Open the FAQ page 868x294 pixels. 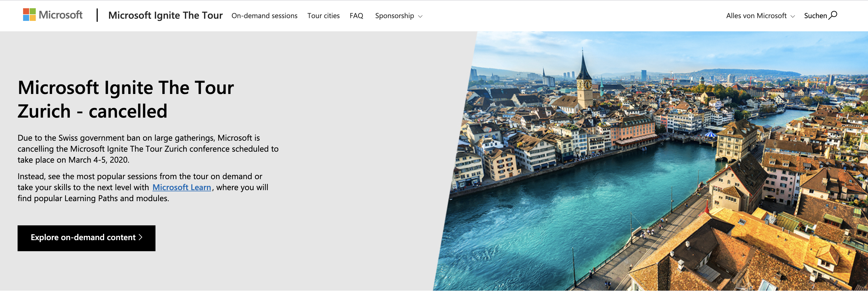tap(356, 16)
